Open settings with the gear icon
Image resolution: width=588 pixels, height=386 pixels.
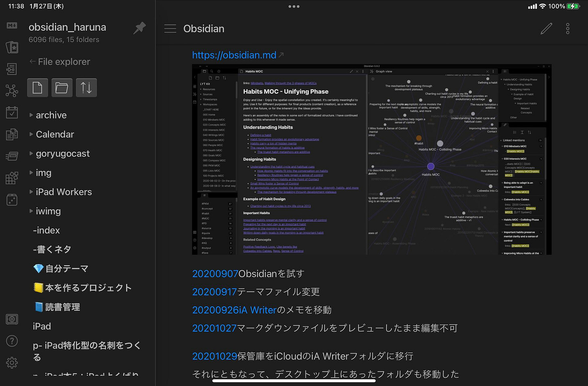click(x=12, y=363)
